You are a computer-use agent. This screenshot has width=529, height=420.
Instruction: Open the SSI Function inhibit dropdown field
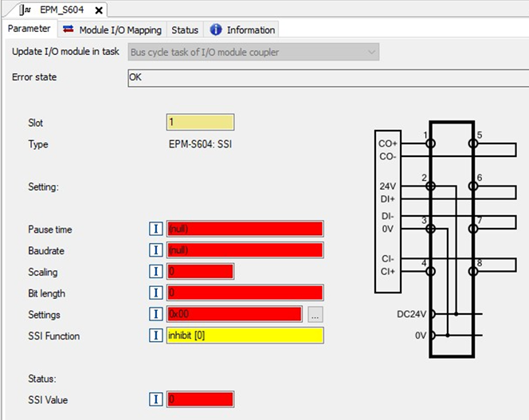pyautogui.click(x=245, y=336)
